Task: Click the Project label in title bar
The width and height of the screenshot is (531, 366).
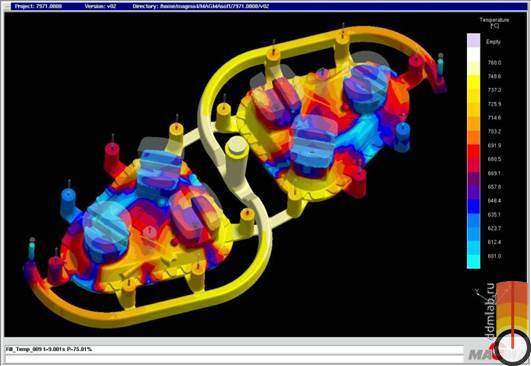Action: (x=38, y=6)
